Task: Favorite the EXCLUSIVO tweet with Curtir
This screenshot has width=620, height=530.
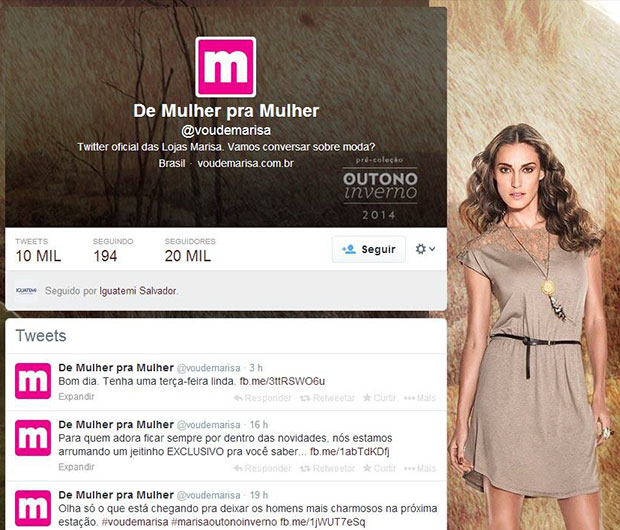Action: [x=379, y=468]
